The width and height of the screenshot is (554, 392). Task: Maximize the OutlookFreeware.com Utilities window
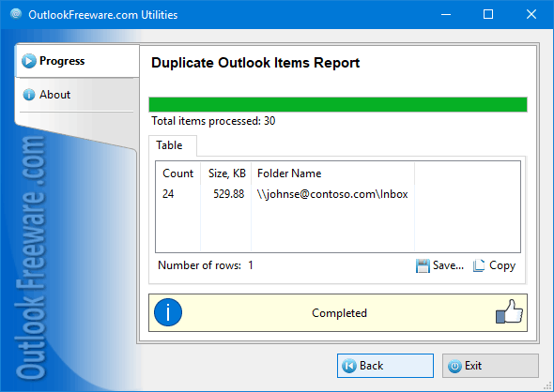pos(488,14)
